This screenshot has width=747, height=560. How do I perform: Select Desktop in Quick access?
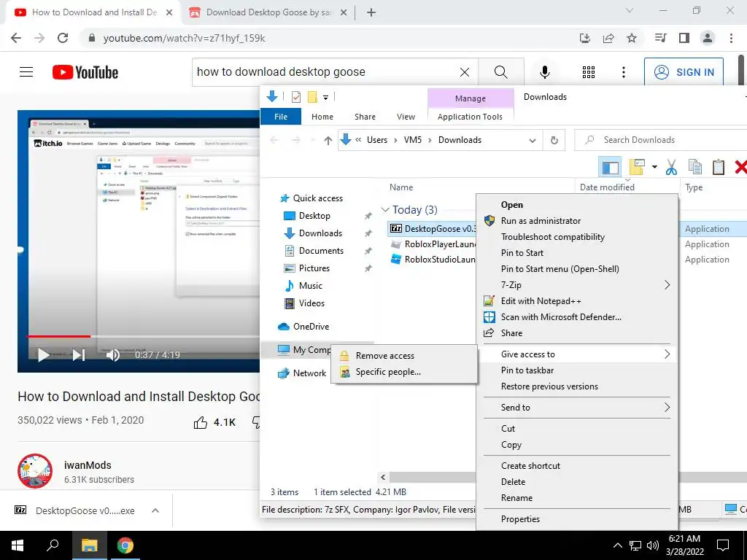point(314,216)
